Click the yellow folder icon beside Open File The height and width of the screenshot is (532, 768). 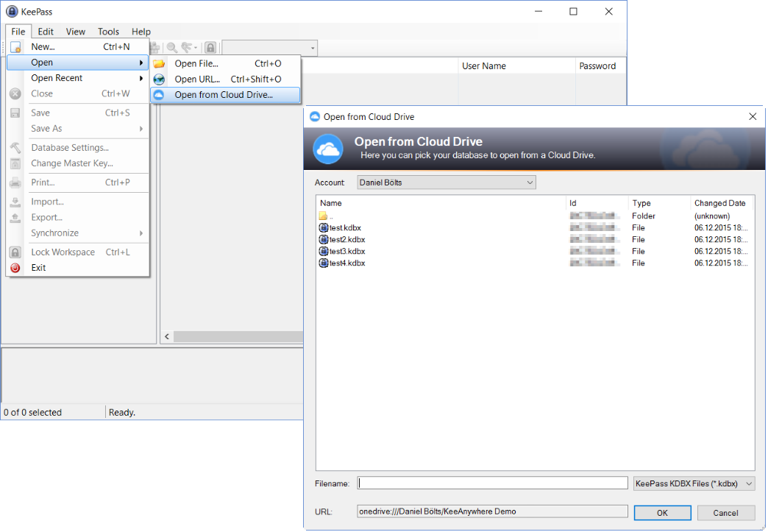(x=159, y=64)
